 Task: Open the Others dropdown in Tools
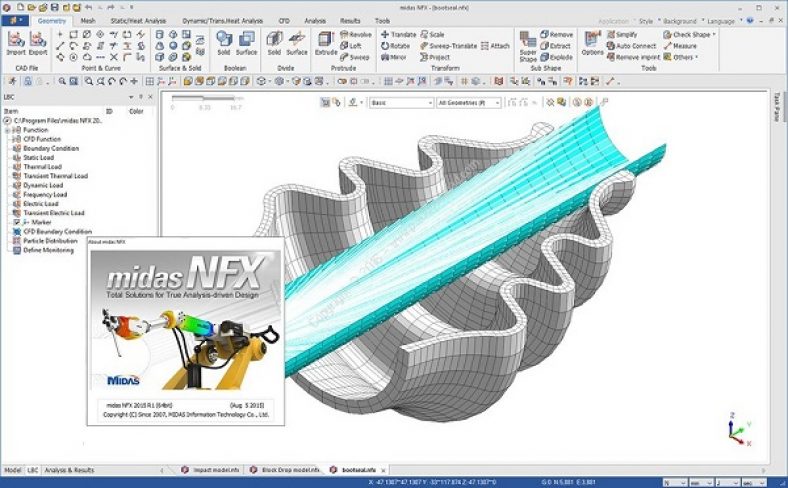click(681, 57)
